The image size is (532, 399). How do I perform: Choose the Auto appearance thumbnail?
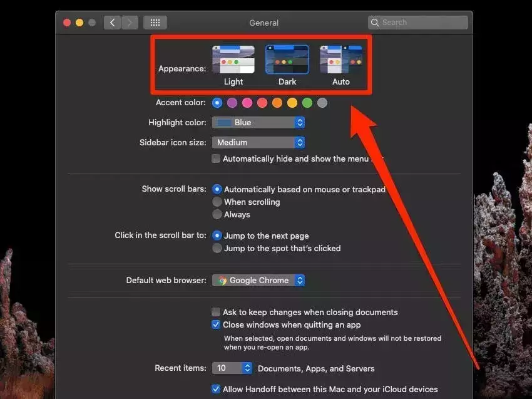coord(340,60)
